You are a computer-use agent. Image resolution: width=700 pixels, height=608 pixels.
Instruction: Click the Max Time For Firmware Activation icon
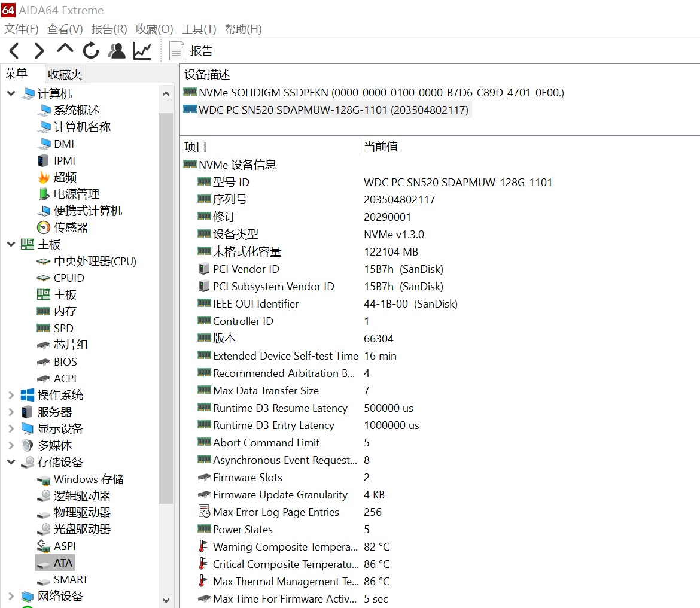click(204, 598)
